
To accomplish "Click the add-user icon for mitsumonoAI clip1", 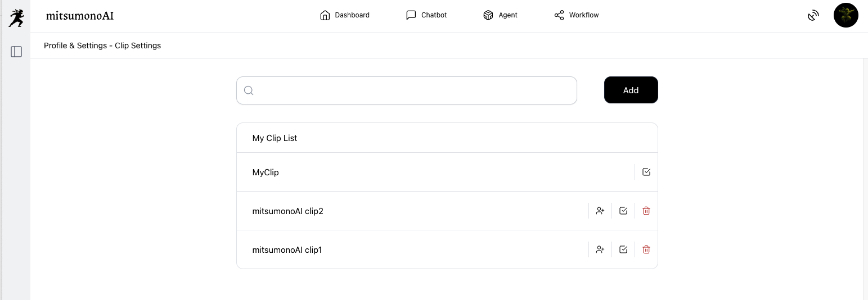I will tap(600, 249).
